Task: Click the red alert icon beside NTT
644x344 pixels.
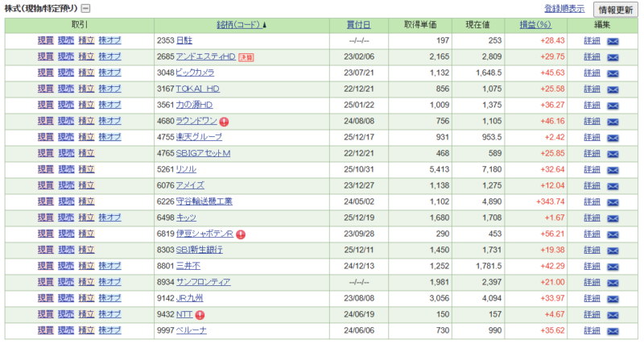Action: [x=200, y=315]
